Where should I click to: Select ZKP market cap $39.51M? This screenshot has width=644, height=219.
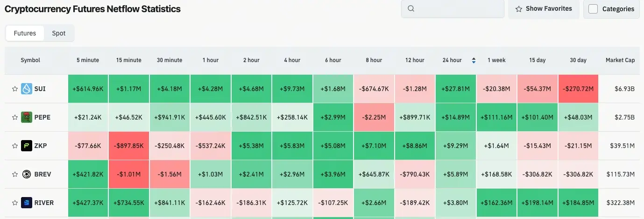pyautogui.click(x=623, y=146)
